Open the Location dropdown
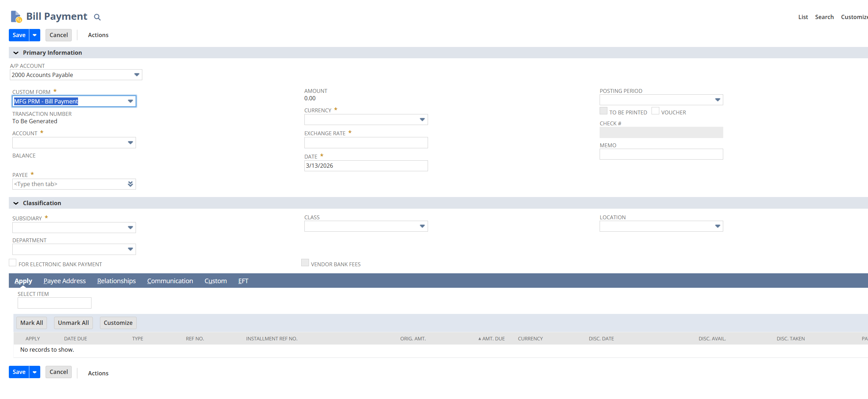Viewport: 868px width, 399px height. click(717, 226)
